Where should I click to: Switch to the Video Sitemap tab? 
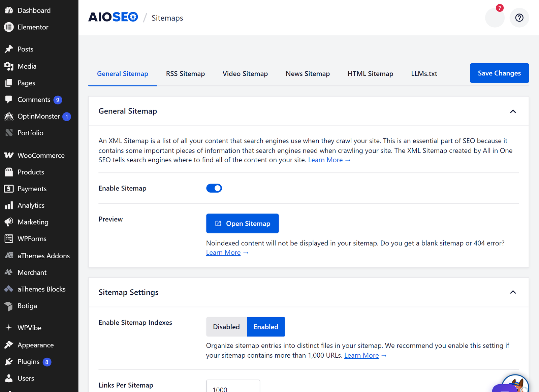click(x=245, y=74)
